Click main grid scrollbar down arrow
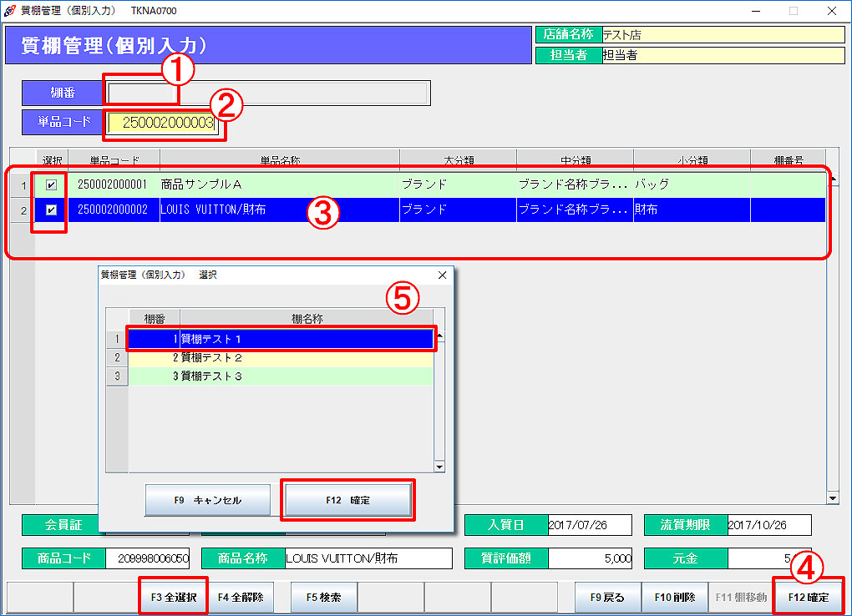852x616 pixels. pyautogui.click(x=832, y=498)
